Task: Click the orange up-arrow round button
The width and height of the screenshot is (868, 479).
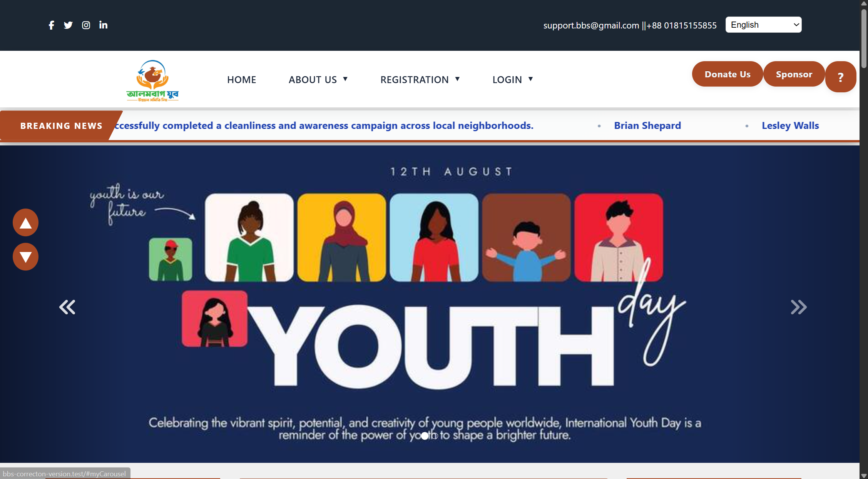Action: [25, 222]
